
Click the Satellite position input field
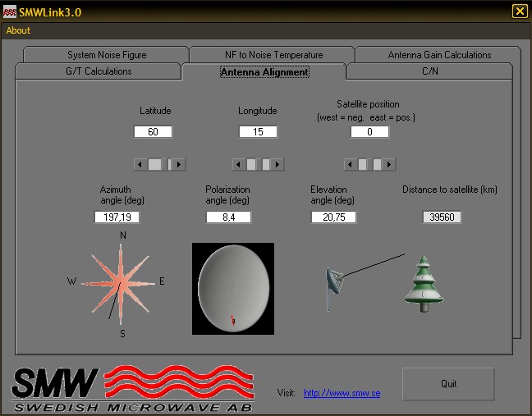click(x=369, y=131)
